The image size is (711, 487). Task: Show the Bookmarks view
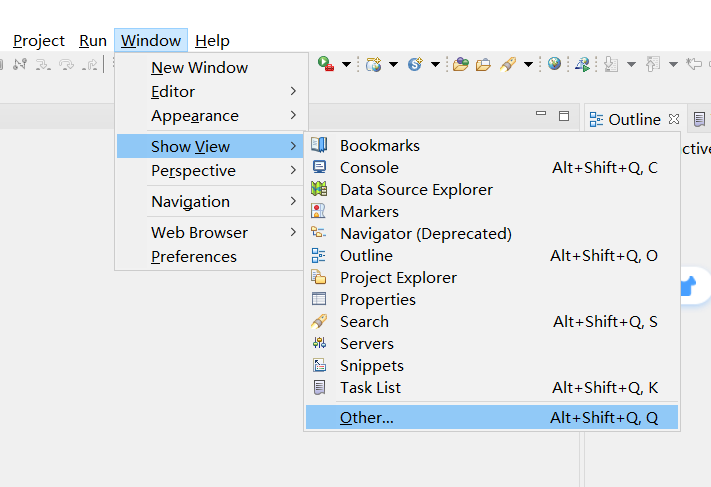[492, 146]
